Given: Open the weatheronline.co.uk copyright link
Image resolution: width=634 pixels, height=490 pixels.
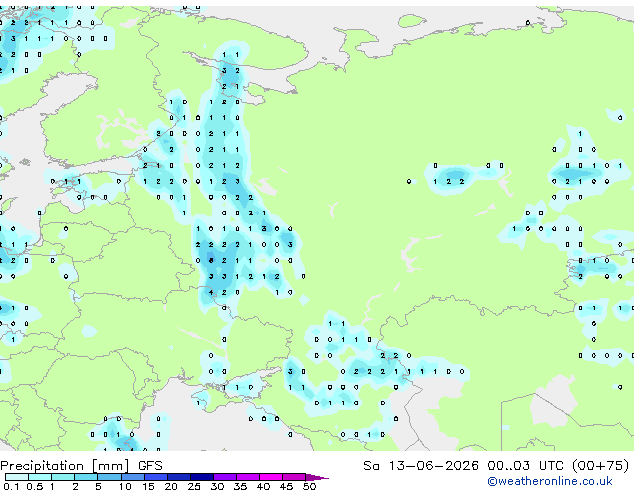Looking at the screenshot, I should click(550, 481).
